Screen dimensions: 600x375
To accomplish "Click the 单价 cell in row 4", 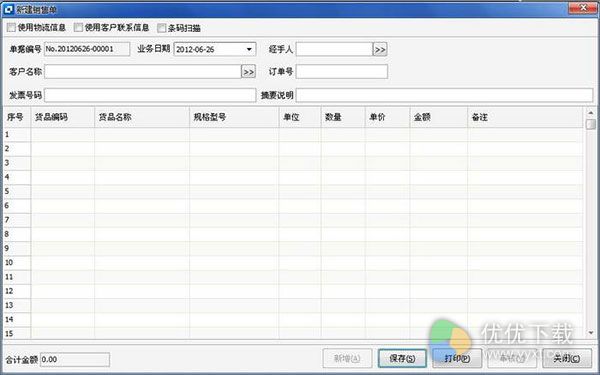I will 388,177.
